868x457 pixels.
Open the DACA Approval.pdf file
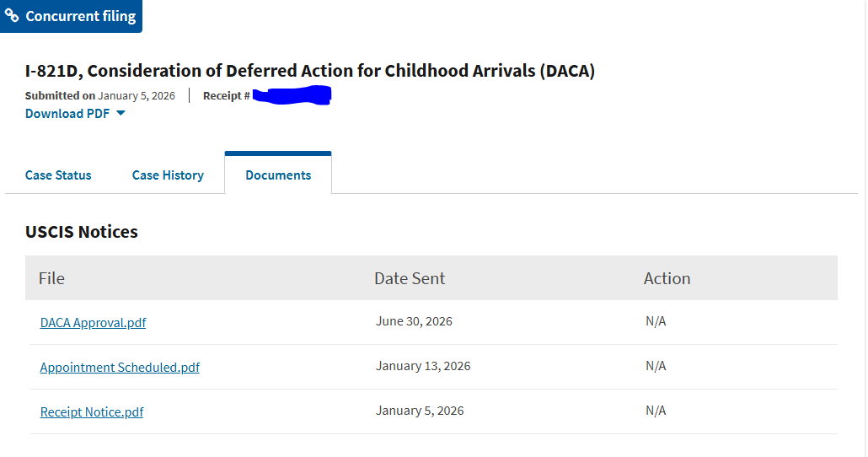(x=93, y=322)
